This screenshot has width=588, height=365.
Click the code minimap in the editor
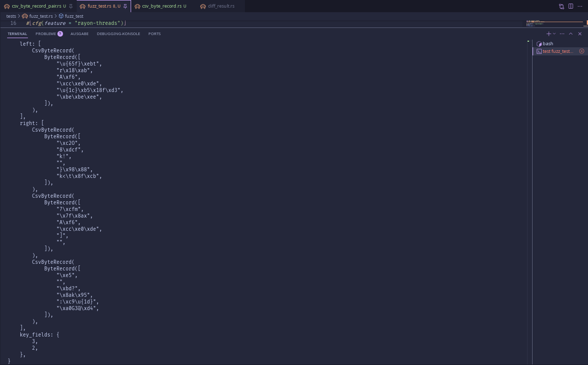554,23
